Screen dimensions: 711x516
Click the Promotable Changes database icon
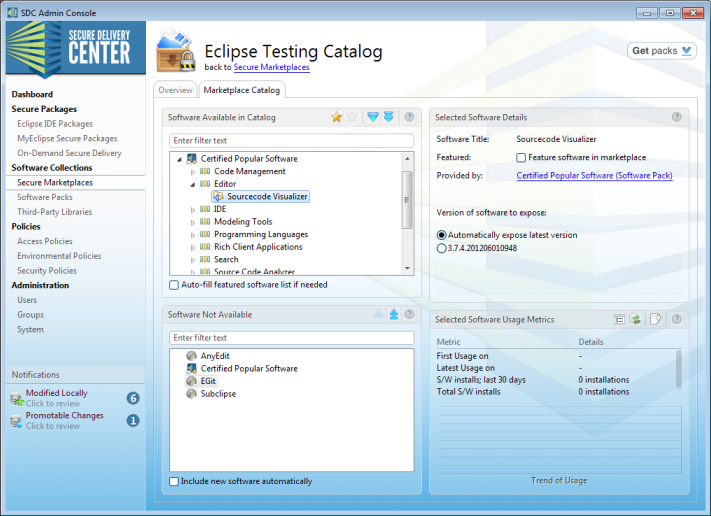pyautogui.click(x=17, y=421)
